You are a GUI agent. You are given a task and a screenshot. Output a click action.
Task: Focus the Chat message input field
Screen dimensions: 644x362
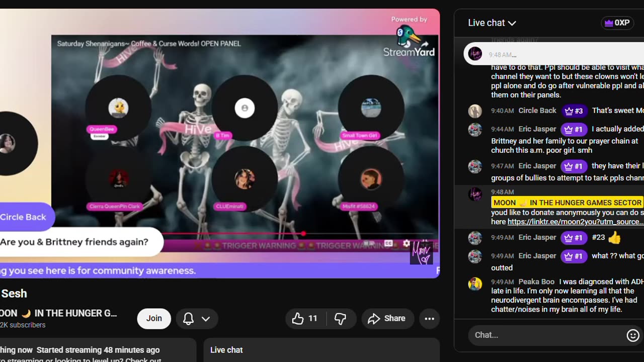(546, 335)
